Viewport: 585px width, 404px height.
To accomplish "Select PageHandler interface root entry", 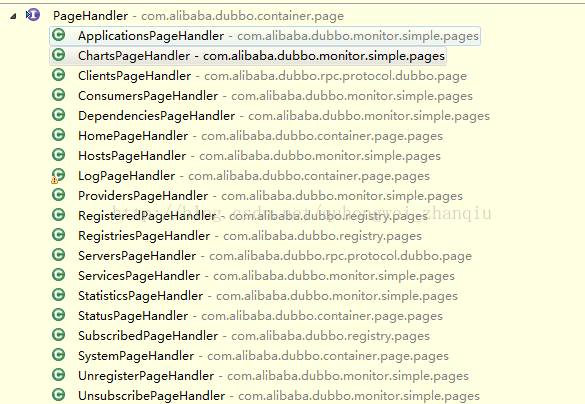I will click(x=198, y=16).
